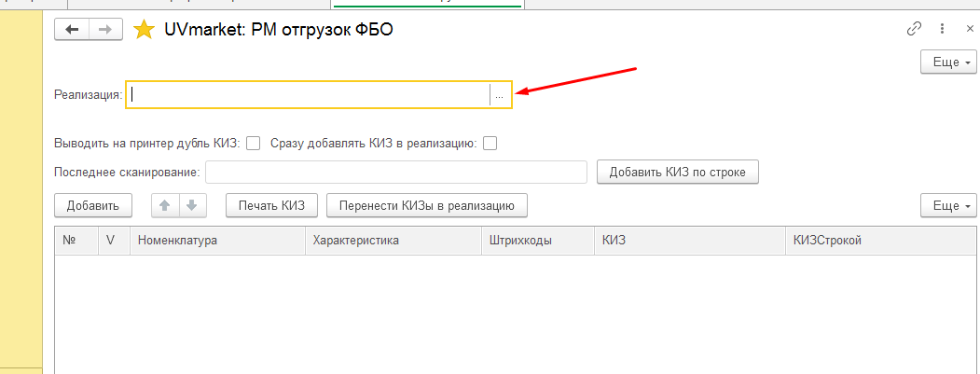980x374 pixels.
Task: Enable Выводить на принтер дубль КИЗ checkbox
Action: pyautogui.click(x=253, y=144)
